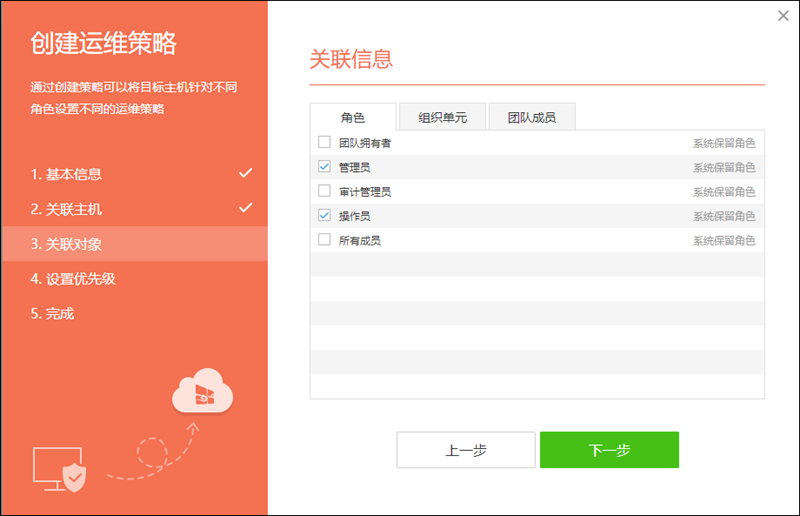Click the cloud server icon
Screen dimensions: 800x516
point(203,394)
